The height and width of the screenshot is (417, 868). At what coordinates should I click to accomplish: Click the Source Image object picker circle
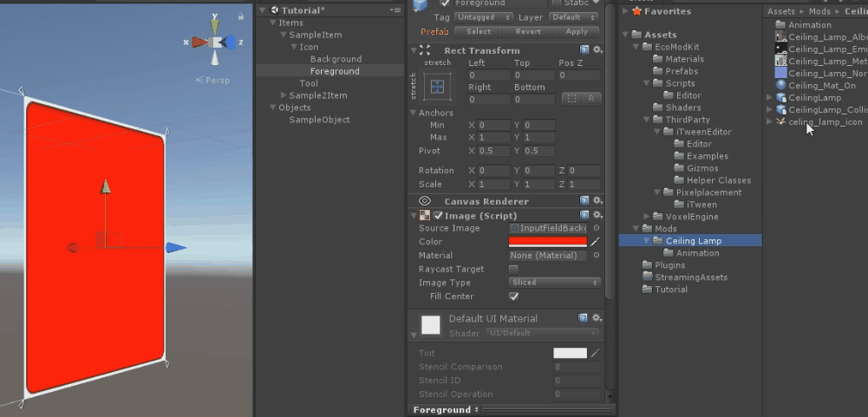click(x=597, y=228)
